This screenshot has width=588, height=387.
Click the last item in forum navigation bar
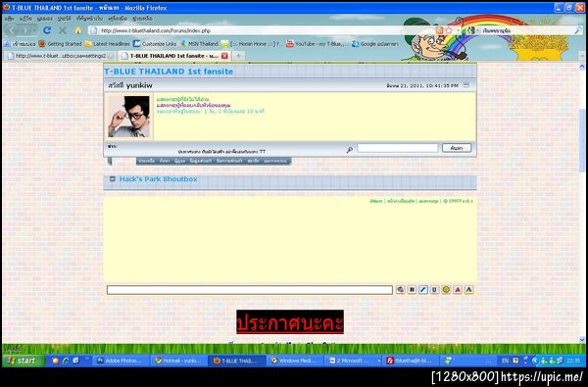pyautogui.click(x=275, y=161)
